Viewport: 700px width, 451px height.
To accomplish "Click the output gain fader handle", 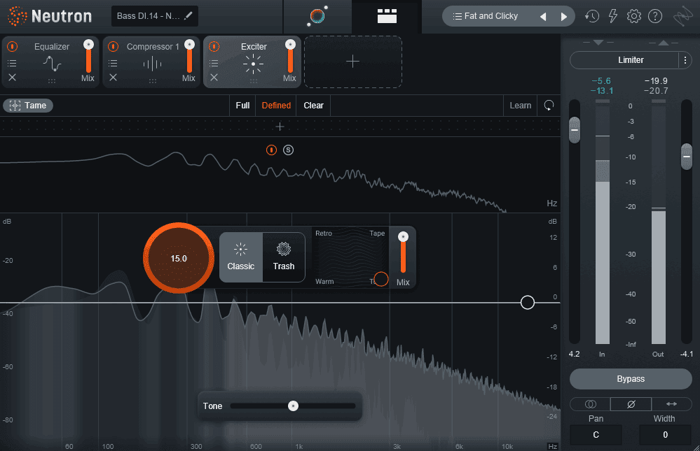I will coord(687,157).
